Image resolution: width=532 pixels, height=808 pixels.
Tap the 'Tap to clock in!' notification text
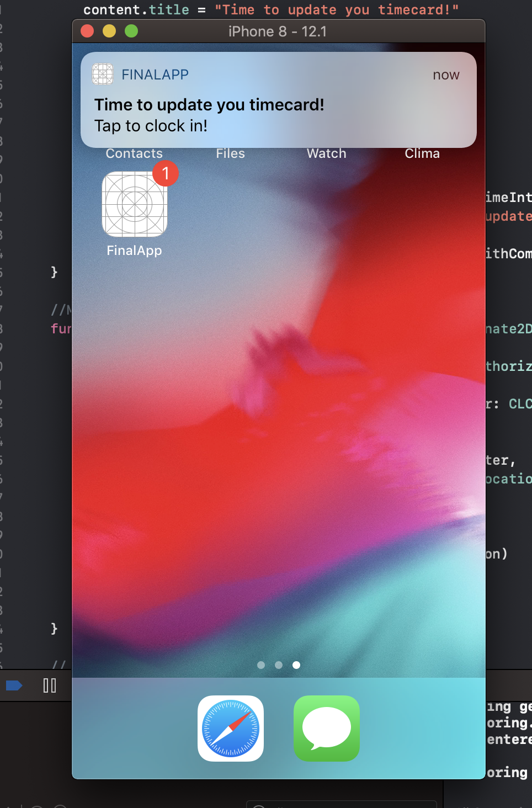click(x=150, y=126)
